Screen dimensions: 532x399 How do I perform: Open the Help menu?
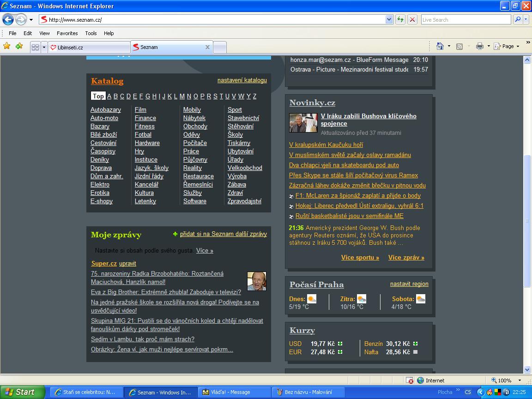(109, 33)
